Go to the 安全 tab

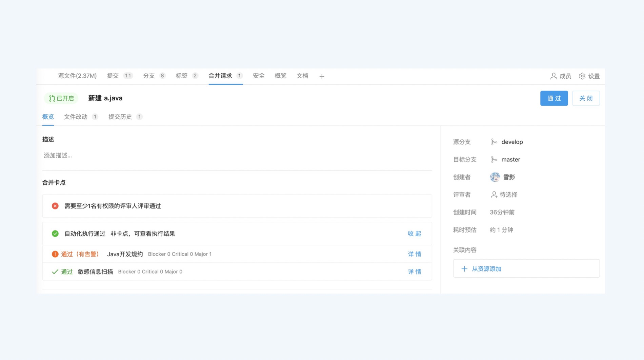click(x=259, y=76)
